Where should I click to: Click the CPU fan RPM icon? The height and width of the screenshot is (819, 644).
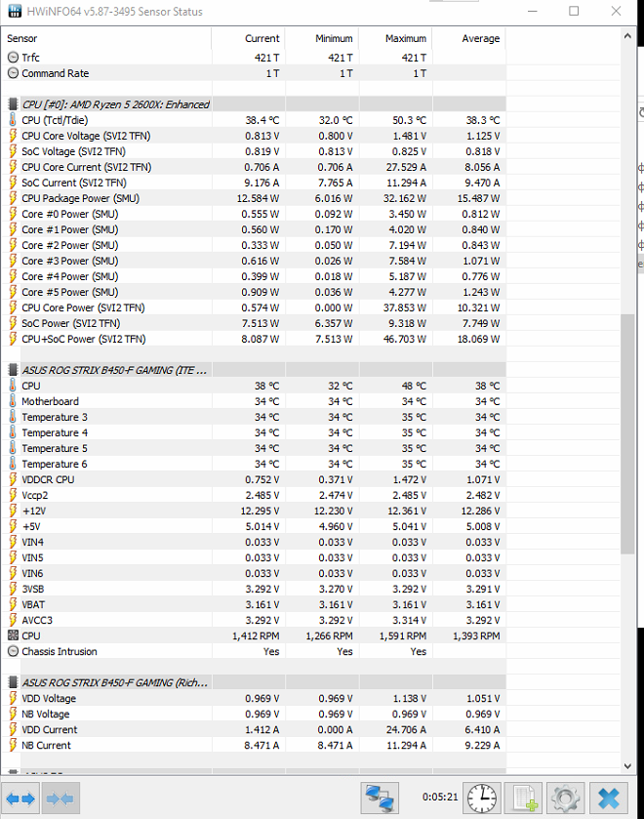(x=13, y=635)
